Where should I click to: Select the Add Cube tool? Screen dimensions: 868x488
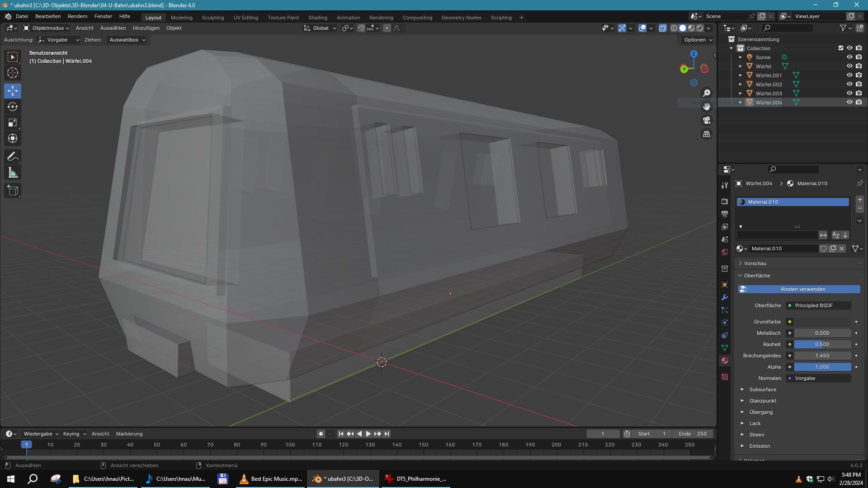pos(13,191)
